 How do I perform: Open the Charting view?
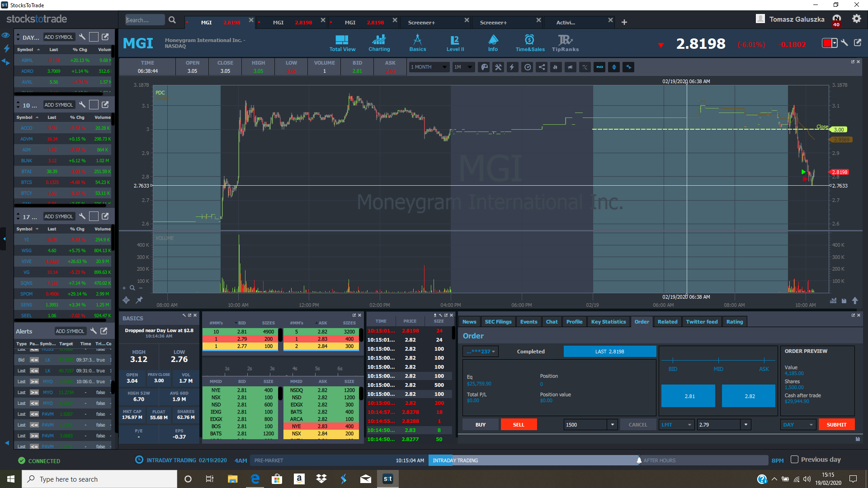click(379, 43)
